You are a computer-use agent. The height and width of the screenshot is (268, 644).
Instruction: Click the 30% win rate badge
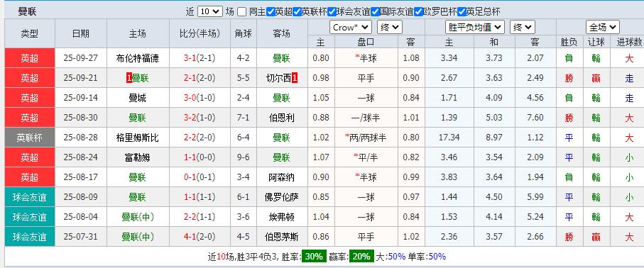(x=315, y=257)
